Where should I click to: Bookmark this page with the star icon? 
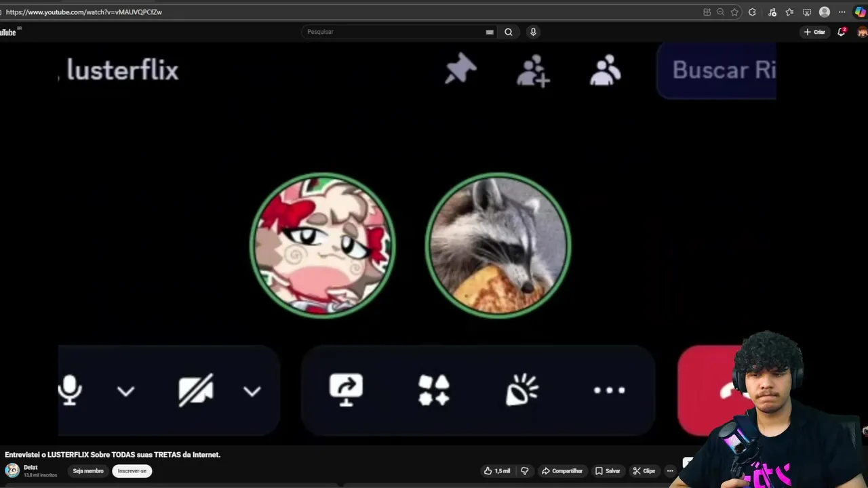click(x=734, y=12)
